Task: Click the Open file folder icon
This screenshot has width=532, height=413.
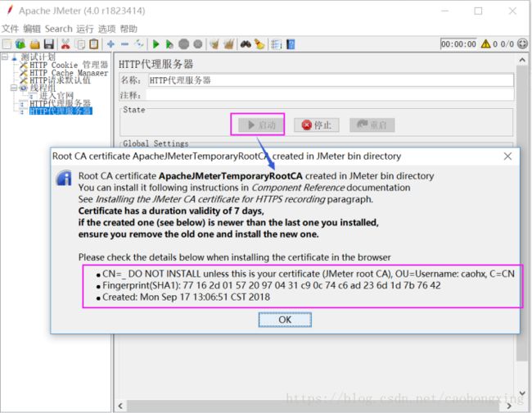Action: 35,44
